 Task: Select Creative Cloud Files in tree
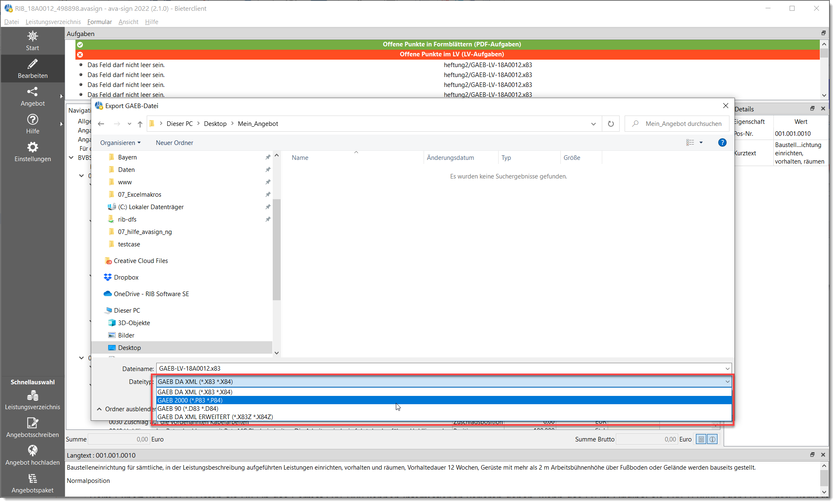tap(141, 261)
